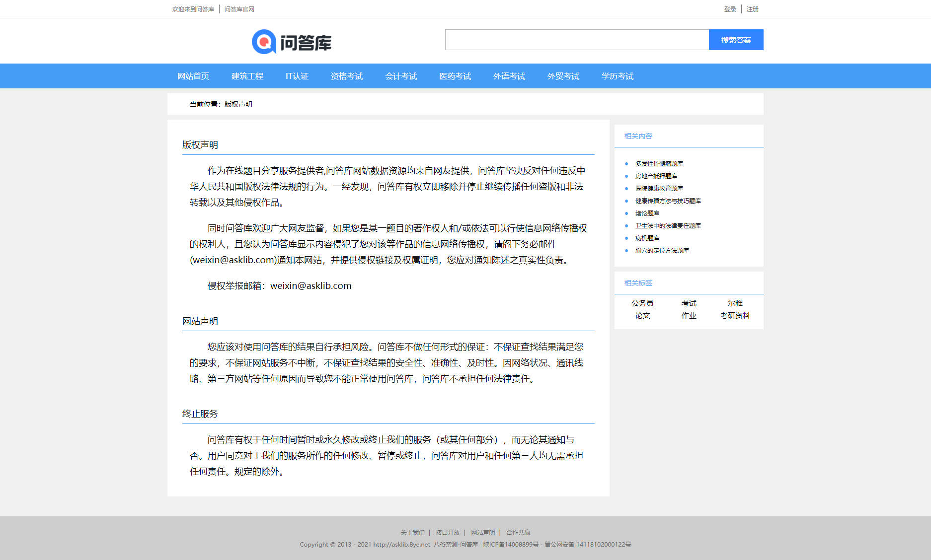Click 晋公网安备 14118102000122号 footer link
931x560 pixels.
pyautogui.click(x=588, y=544)
